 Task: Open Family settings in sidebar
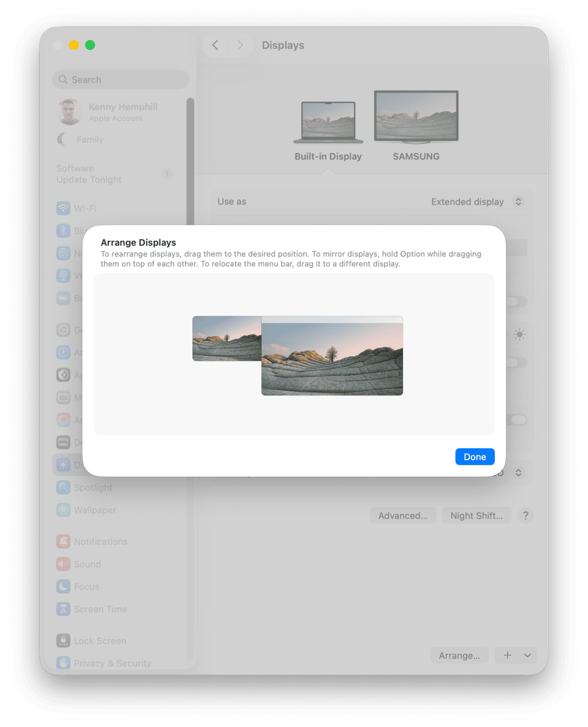[x=89, y=140]
